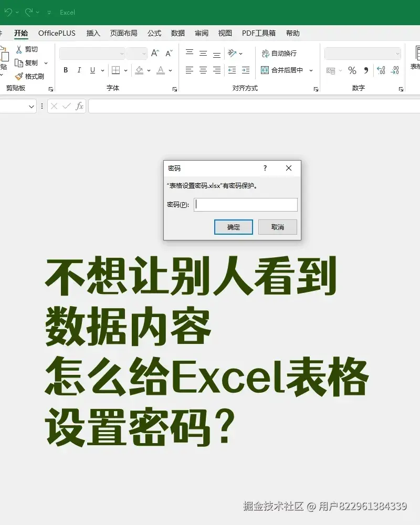Apply percent style
The width and height of the screenshot is (420, 525).
point(352,70)
